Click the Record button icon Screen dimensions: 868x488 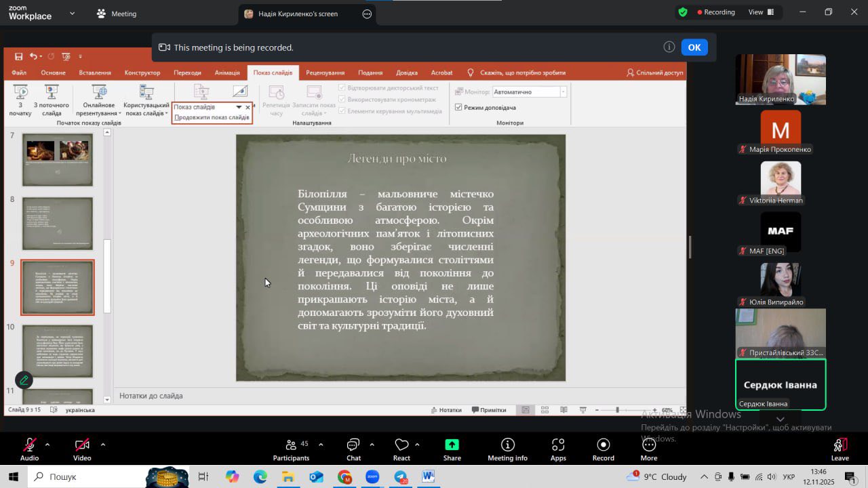(x=603, y=445)
